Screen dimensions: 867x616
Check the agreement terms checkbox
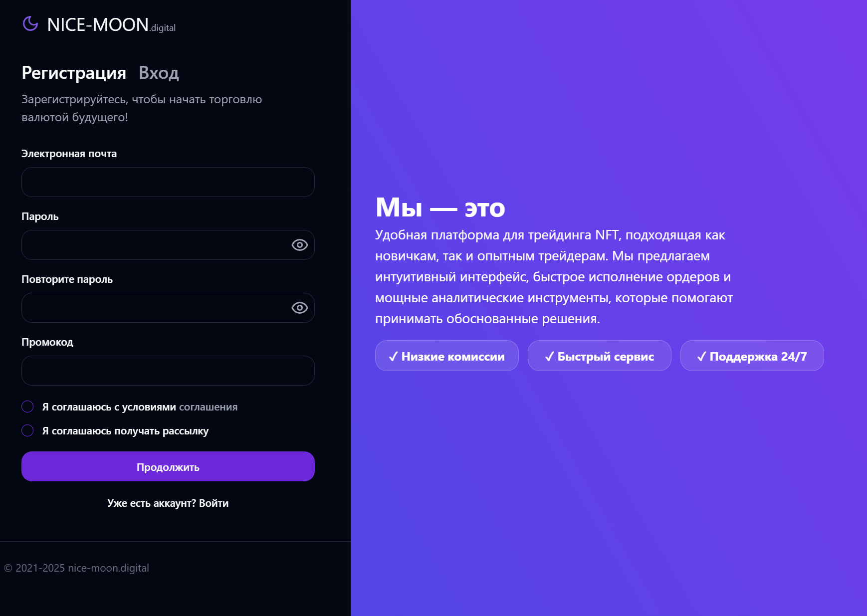pyautogui.click(x=28, y=407)
